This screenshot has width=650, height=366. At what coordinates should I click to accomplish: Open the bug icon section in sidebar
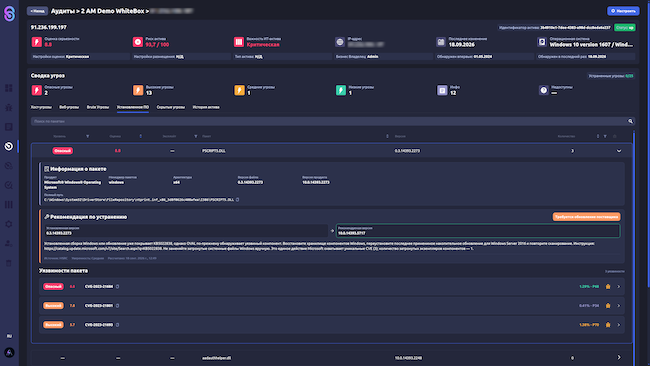[9, 107]
